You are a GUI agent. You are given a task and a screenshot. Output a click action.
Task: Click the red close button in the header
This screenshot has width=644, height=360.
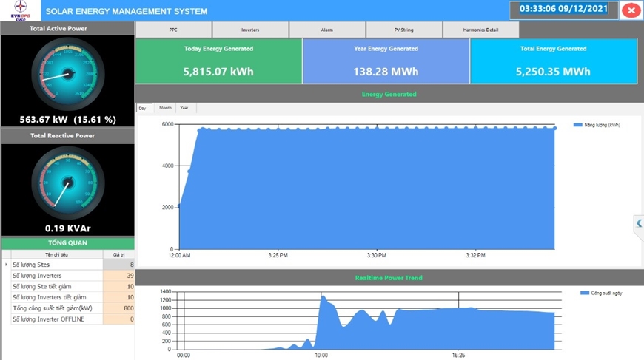pos(631,10)
